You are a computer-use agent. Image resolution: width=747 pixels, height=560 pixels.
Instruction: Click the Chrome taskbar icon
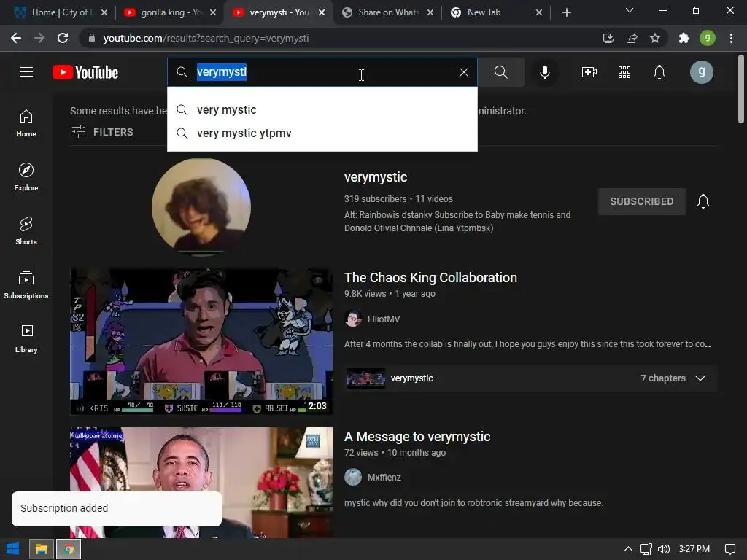69,549
